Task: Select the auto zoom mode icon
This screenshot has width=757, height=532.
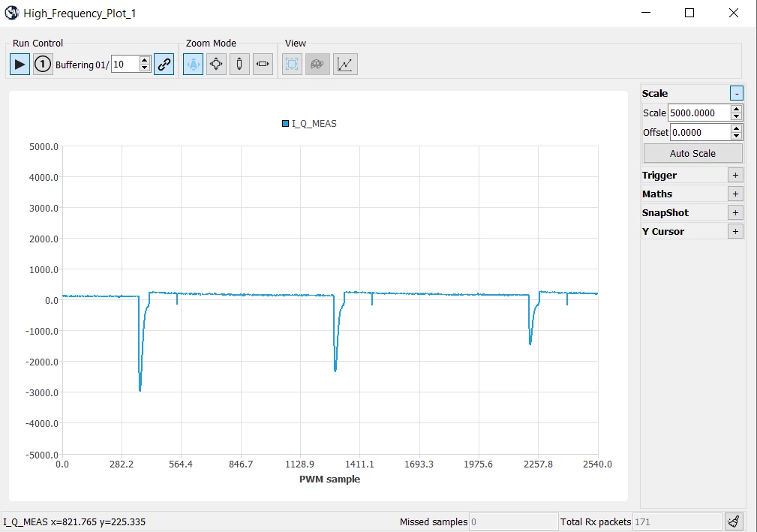Action: (193, 65)
